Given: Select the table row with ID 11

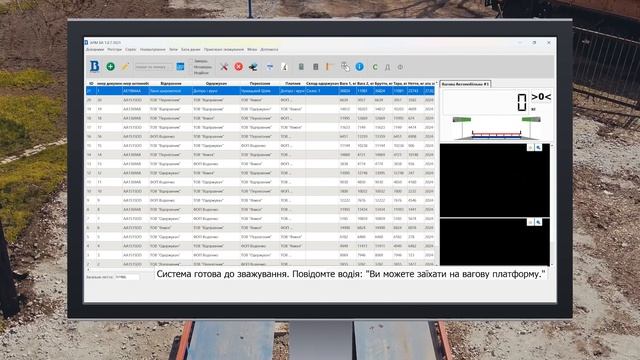Looking at the screenshot, I should 260,182.
